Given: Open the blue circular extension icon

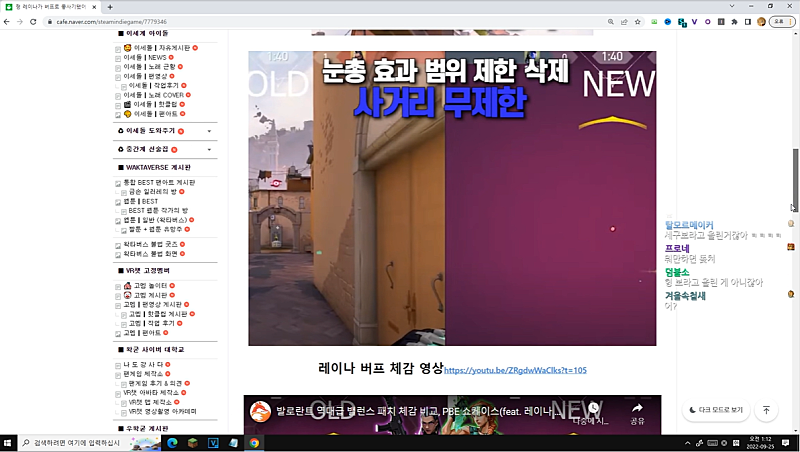Looking at the screenshot, I should coord(667,22).
